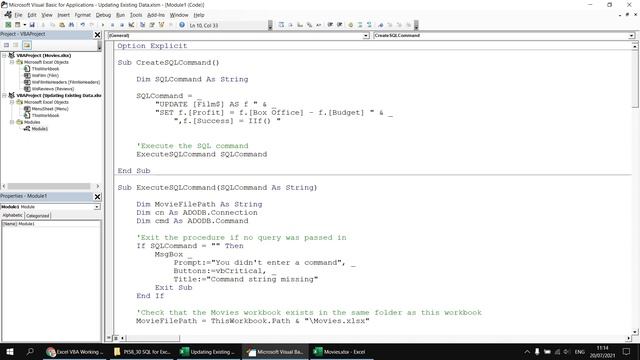Viewport: 640px width, 360px height.
Task: Switch to Updating Existing taskbar Excel window
Action: 208,351
